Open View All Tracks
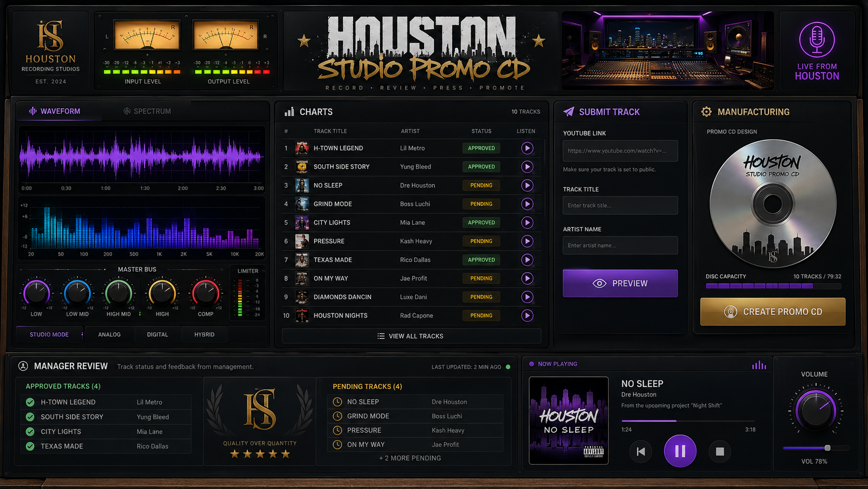Screen dimensions: 868x489 (x=411, y=336)
